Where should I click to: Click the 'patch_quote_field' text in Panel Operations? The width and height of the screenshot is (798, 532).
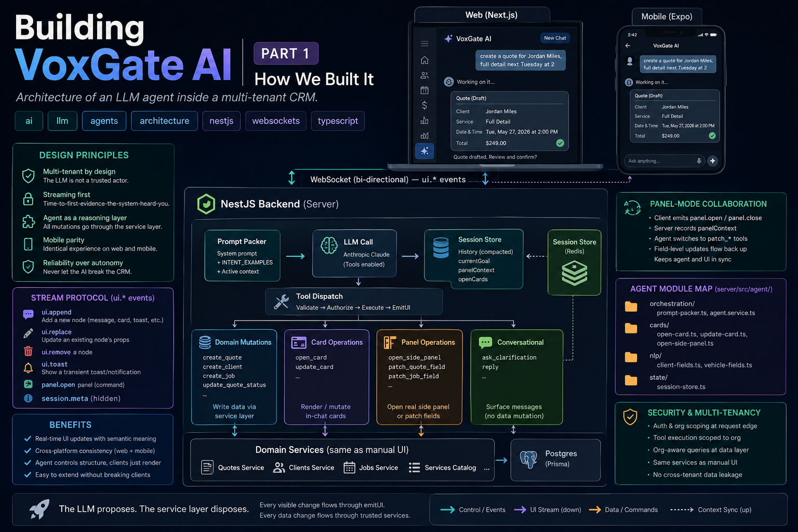417,367
